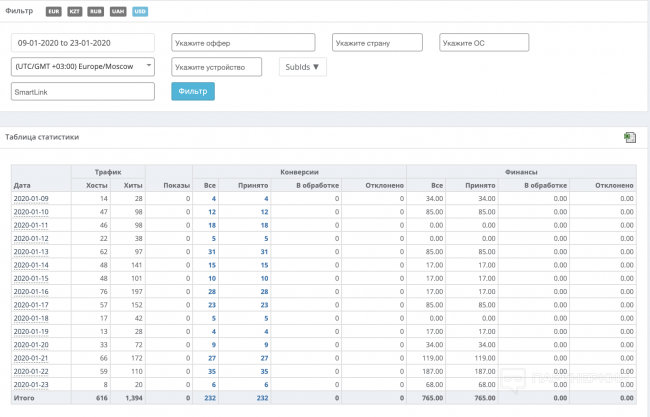Viewport: 650px width, 417px height.
Task: Click the date range input field
Action: [82, 43]
